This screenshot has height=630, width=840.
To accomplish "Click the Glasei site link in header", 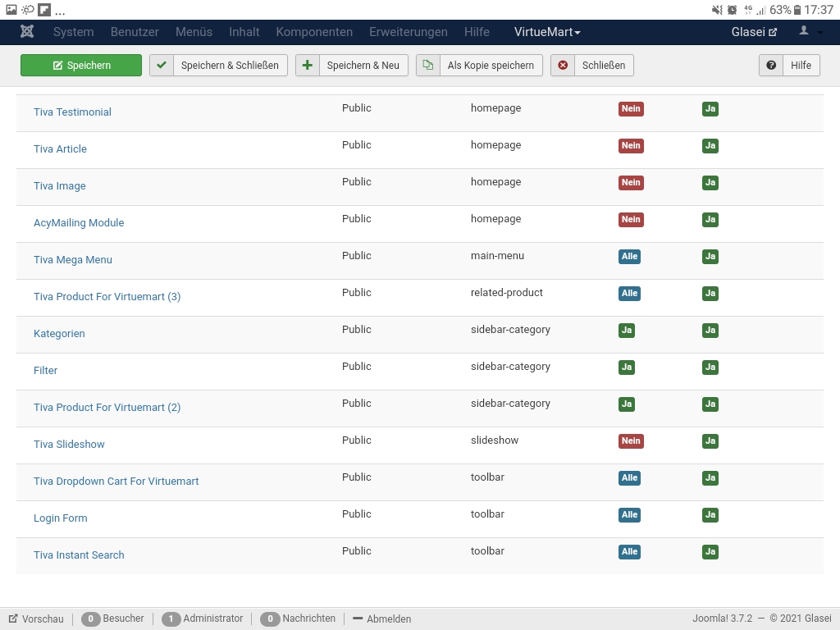I will [x=754, y=32].
